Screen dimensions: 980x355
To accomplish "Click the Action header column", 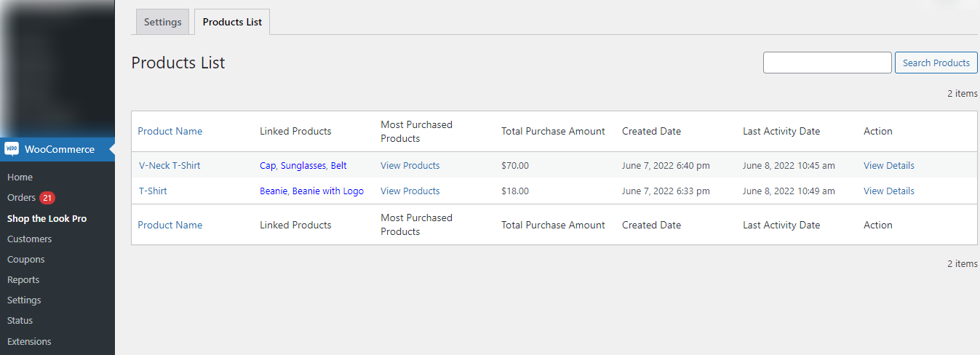I will pyautogui.click(x=878, y=131).
